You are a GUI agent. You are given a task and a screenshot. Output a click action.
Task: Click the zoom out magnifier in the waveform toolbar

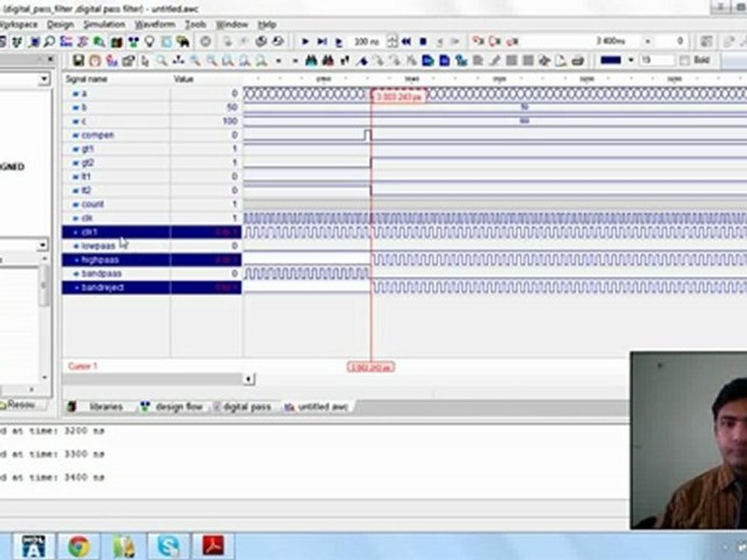(212, 61)
